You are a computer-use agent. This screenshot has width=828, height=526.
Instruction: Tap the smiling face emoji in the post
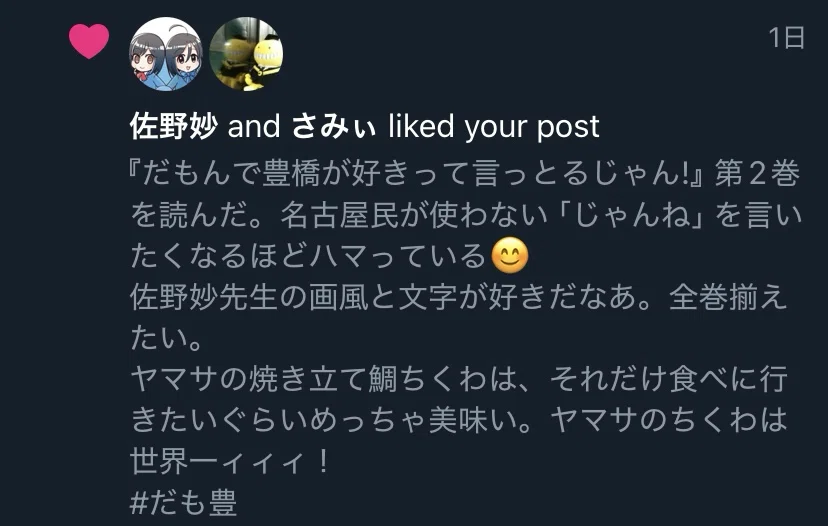coord(510,256)
